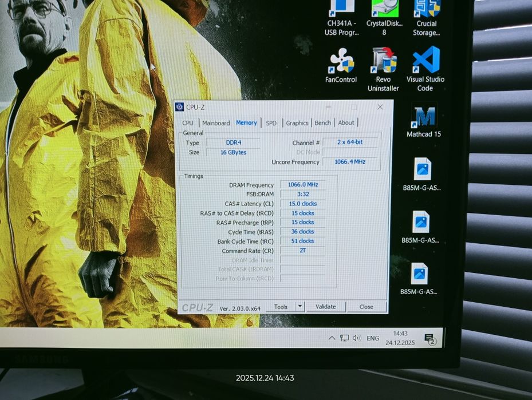Click the 16 GBytes size value
The width and height of the screenshot is (532, 400).
[234, 153]
